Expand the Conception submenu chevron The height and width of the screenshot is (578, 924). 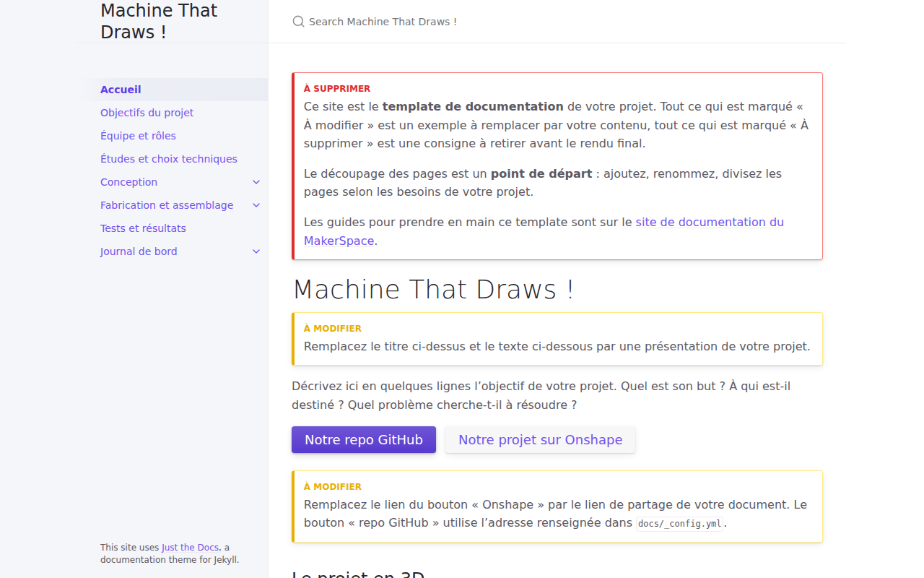click(x=256, y=182)
